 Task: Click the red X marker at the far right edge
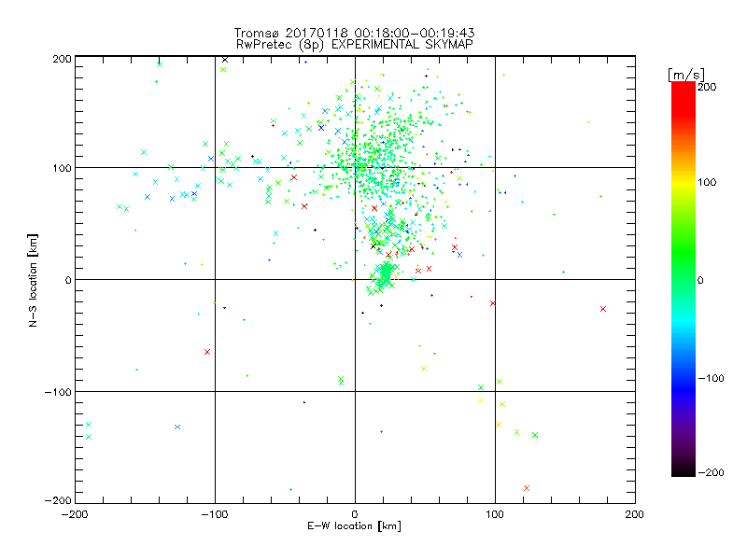pyautogui.click(x=603, y=309)
